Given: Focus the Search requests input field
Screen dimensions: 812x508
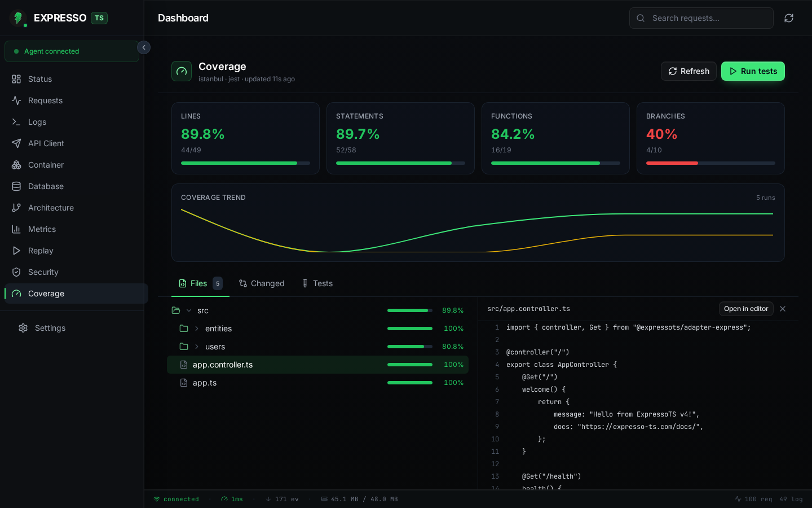Looking at the screenshot, I should tap(701, 18).
